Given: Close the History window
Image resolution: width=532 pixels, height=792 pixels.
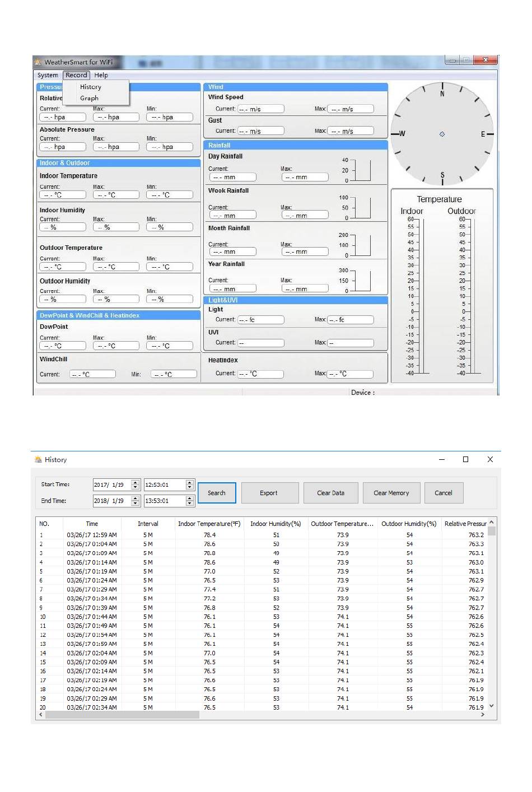Looking at the screenshot, I should [490, 459].
